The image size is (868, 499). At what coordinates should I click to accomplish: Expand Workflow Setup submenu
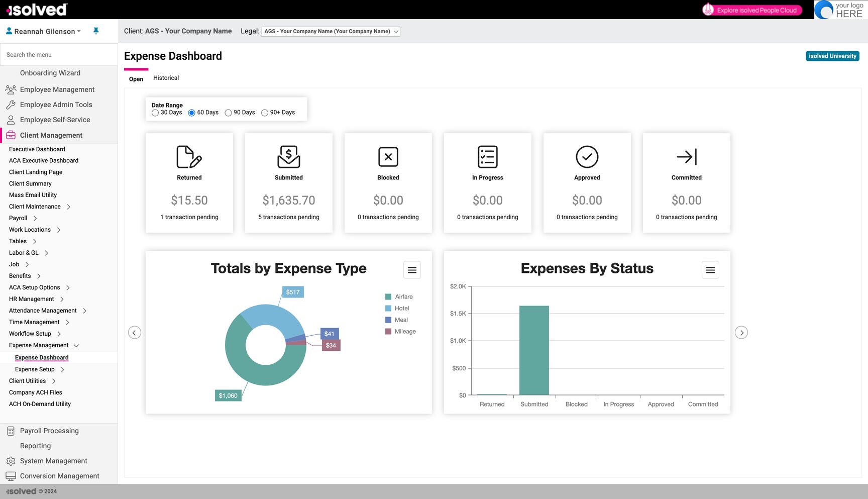(59, 334)
